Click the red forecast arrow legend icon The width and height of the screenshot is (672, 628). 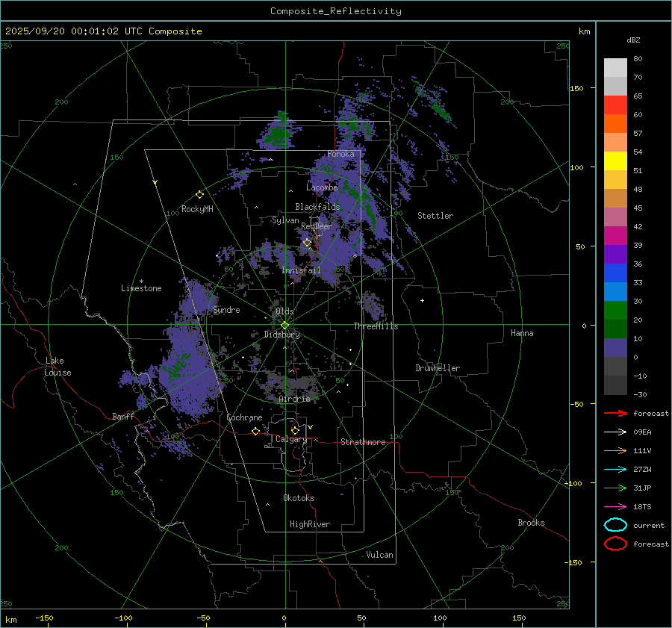click(615, 413)
